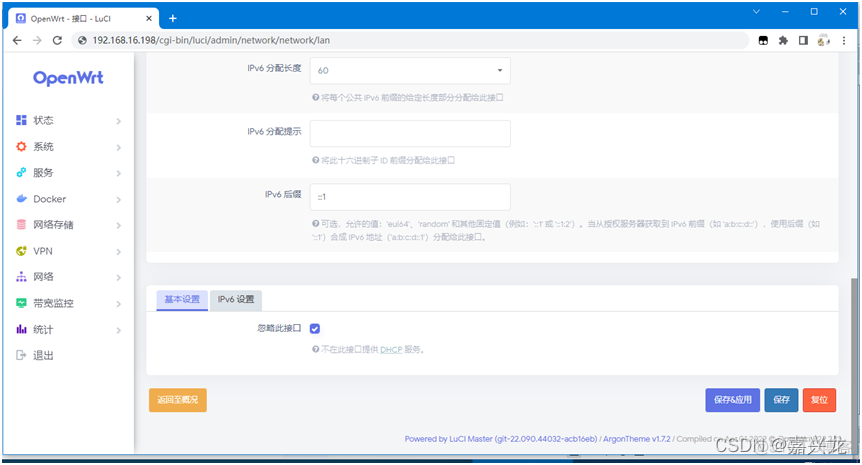862x465 pixels.
Task: Click the 保存 save button
Action: pos(781,400)
